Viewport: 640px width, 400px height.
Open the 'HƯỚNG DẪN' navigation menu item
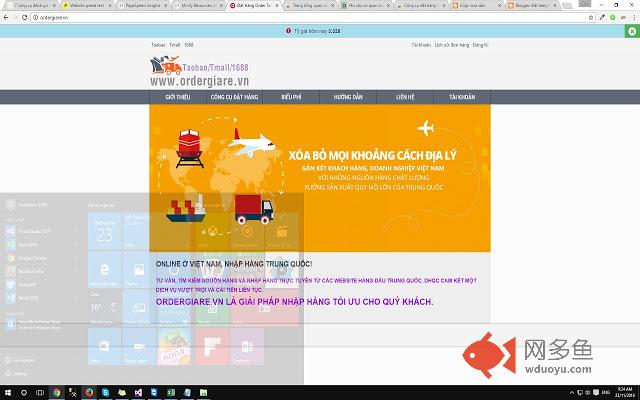[348, 97]
